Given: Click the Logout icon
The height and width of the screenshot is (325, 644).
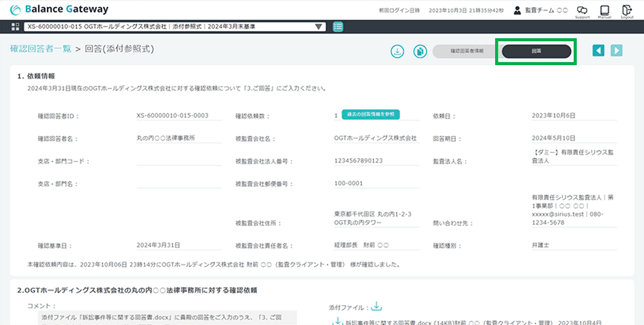Looking at the screenshot, I should coord(627,11).
